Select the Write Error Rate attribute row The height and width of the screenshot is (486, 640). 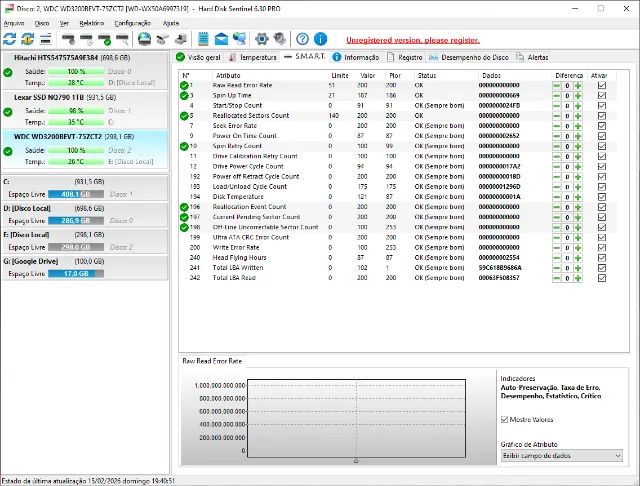[x=398, y=248]
